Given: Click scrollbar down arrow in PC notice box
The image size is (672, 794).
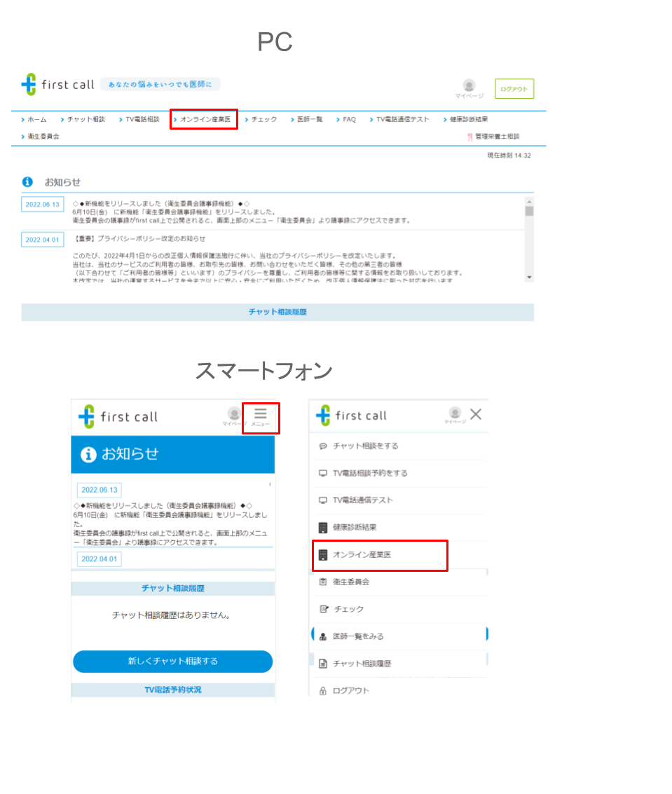Looking at the screenshot, I should point(529,277).
